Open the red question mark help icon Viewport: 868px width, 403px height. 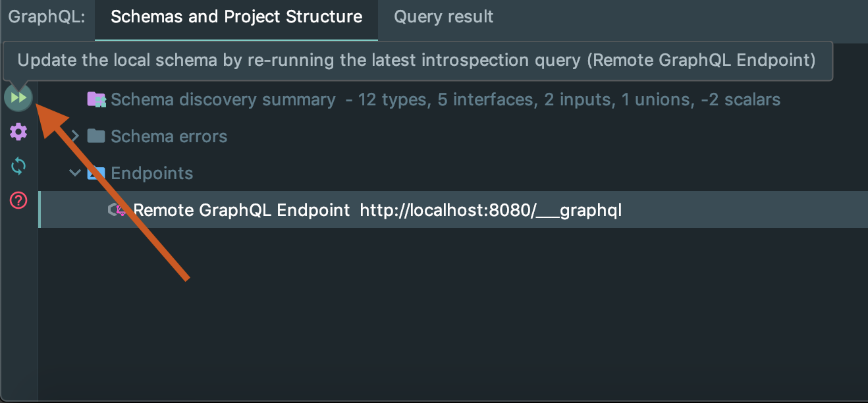(x=18, y=200)
